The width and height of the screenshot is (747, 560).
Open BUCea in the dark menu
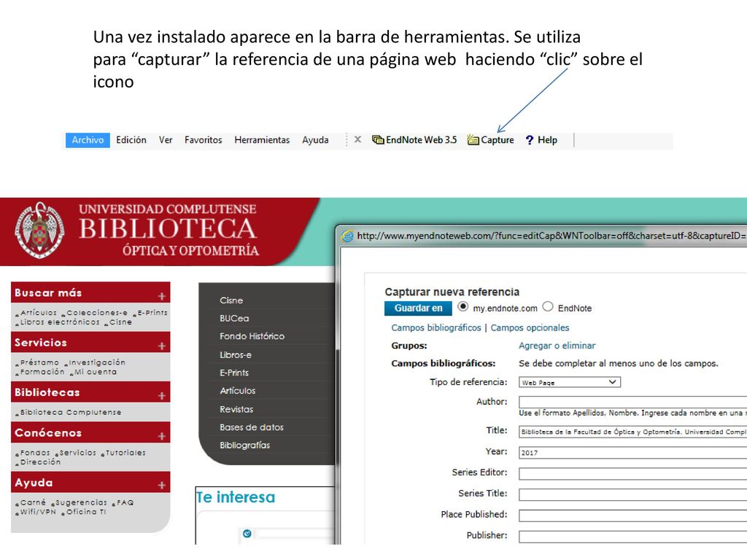pyautogui.click(x=234, y=318)
